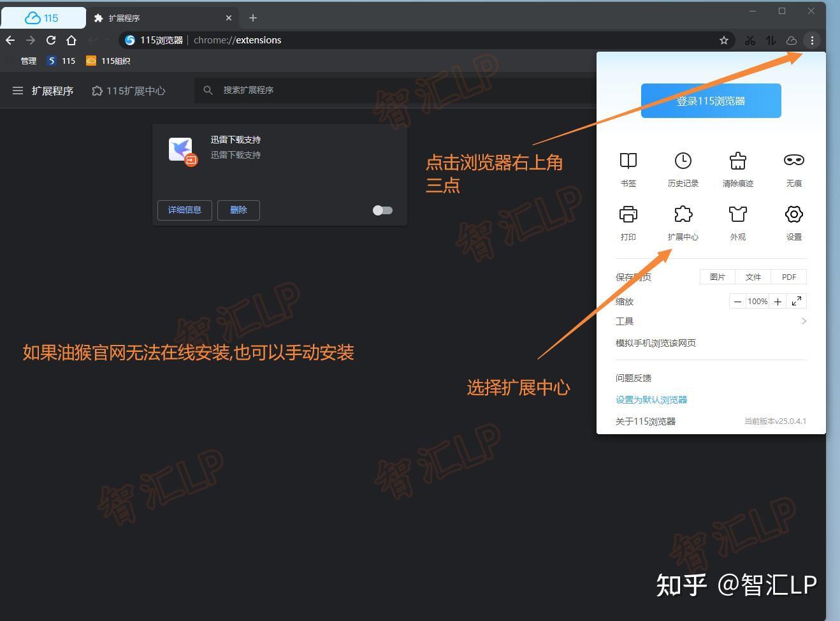Viewport: 840px width, 621px height.
Task: Open the hamburger menu beside 扩展程序
Action: pos(18,91)
